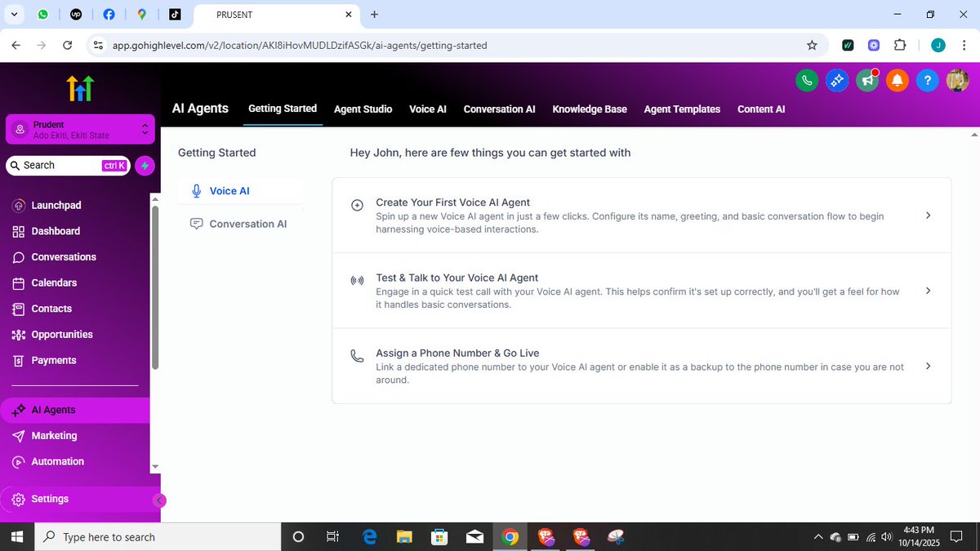Click the sidebar vertical scrollbar thumb

155,287
